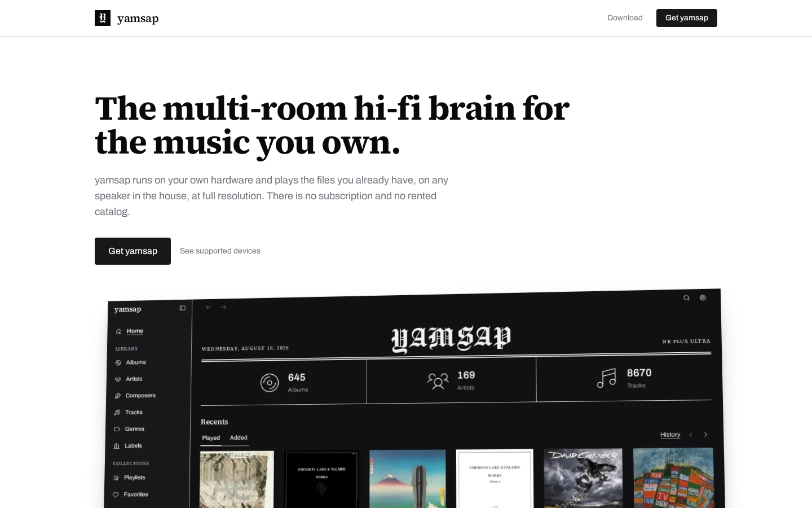
Task: Click the blackletter YAMSAP masthead logo
Action: click(x=451, y=339)
